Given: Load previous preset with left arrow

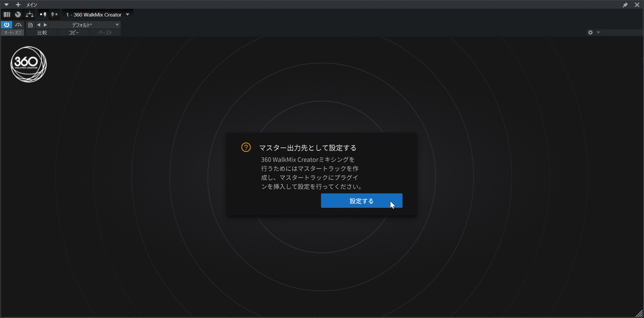Looking at the screenshot, I should [39, 25].
